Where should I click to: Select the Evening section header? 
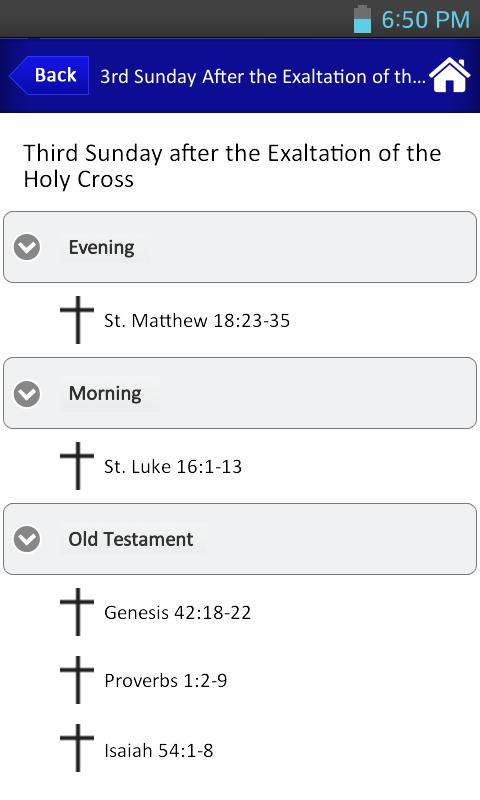coord(240,247)
